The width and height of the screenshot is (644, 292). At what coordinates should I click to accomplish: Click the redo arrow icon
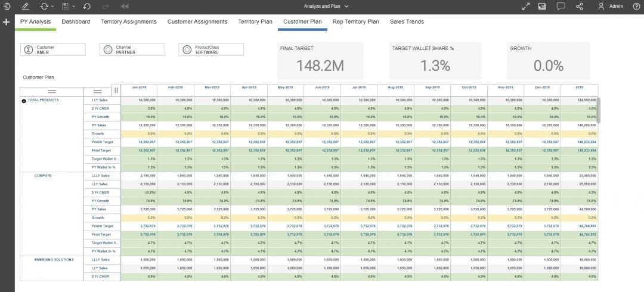105,6
